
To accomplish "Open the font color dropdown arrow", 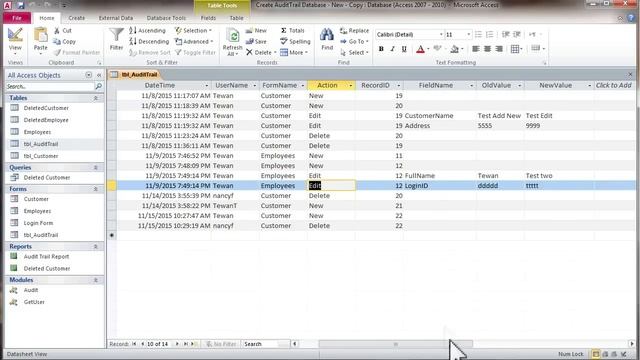I will pyautogui.click(x=428, y=49).
